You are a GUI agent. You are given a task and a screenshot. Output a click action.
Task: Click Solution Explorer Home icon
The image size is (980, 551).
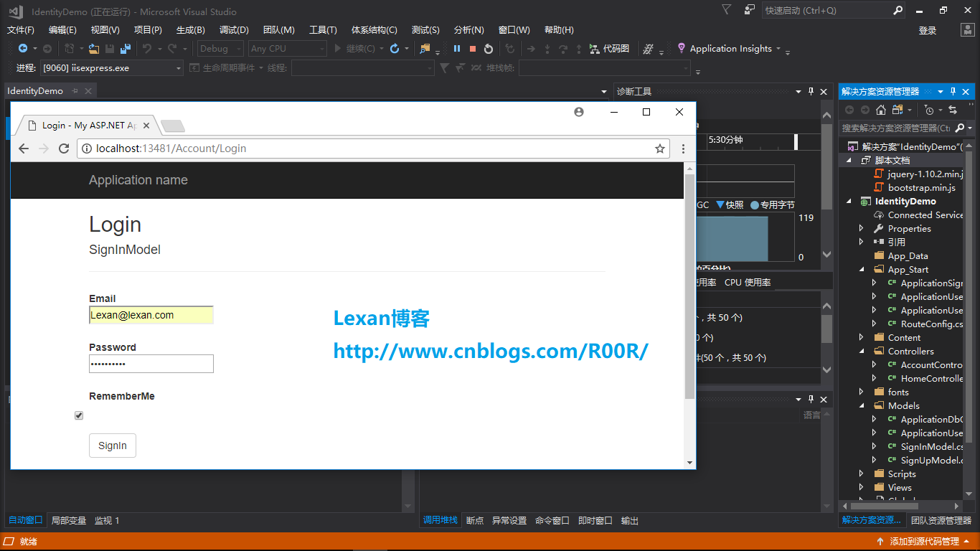click(x=881, y=110)
